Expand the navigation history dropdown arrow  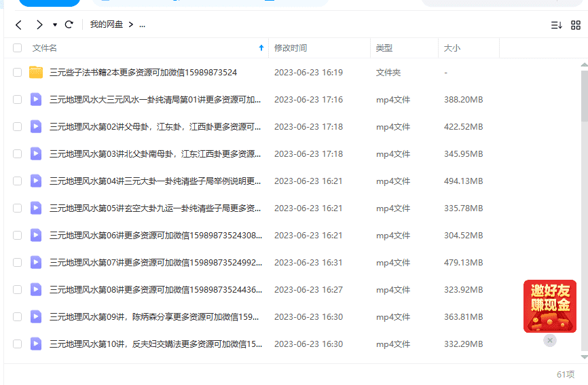pos(55,25)
